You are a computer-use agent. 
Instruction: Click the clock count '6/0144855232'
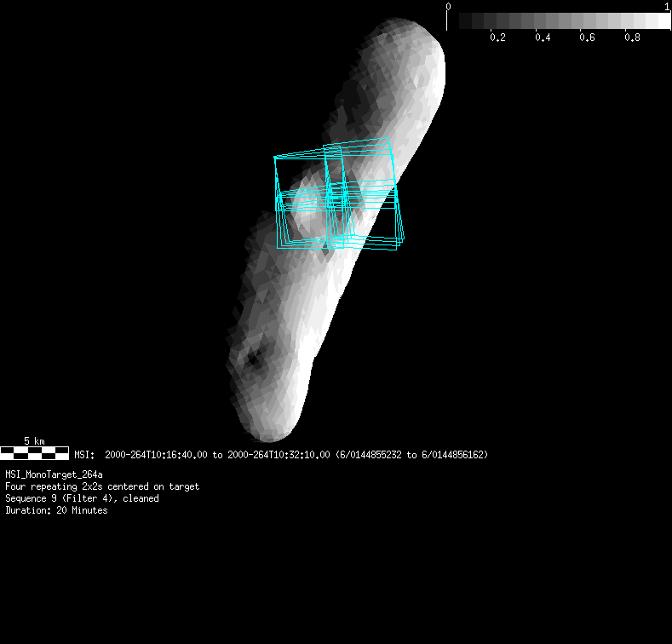pos(370,455)
